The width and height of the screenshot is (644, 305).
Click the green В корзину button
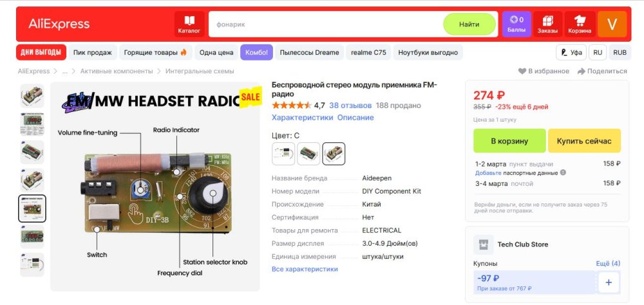click(x=509, y=141)
